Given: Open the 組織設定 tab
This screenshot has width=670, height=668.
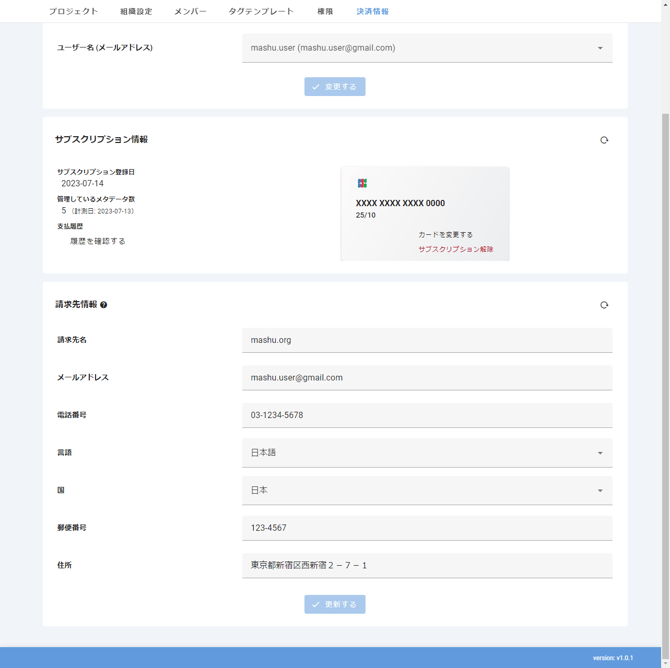Looking at the screenshot, I should coord(136,11).
